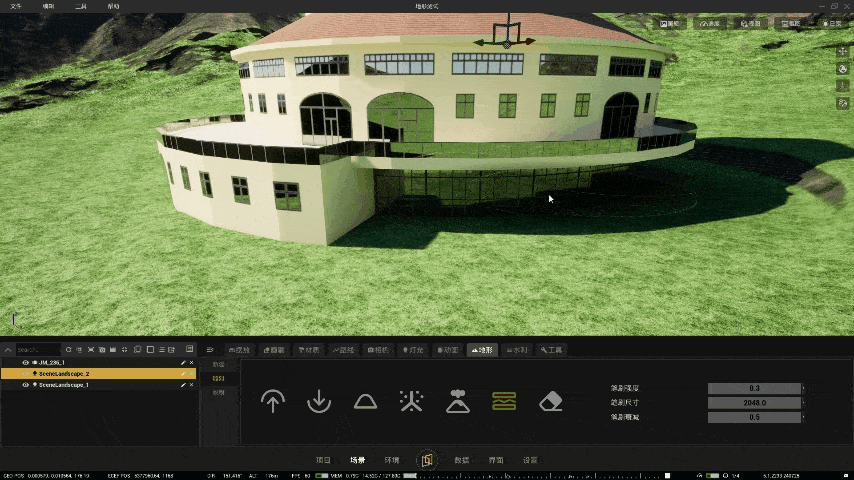Click the sun-icon daylight button at viewport top right

click(x=833, y=23)
